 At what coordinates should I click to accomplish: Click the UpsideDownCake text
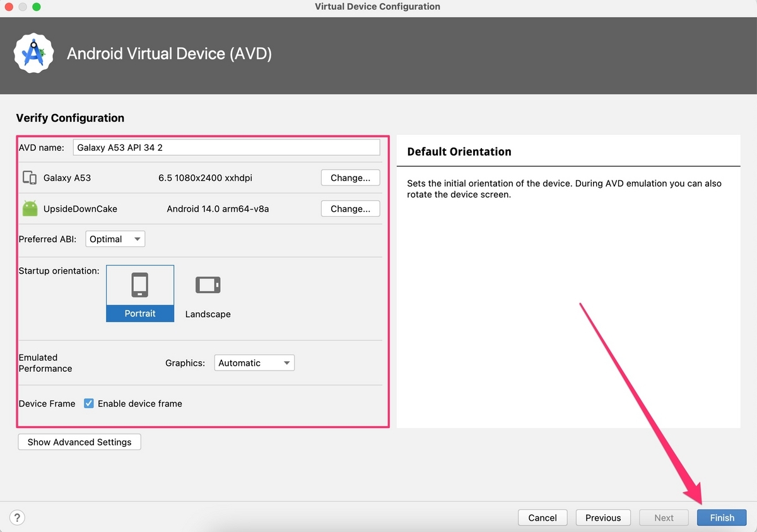click(80, 209)
